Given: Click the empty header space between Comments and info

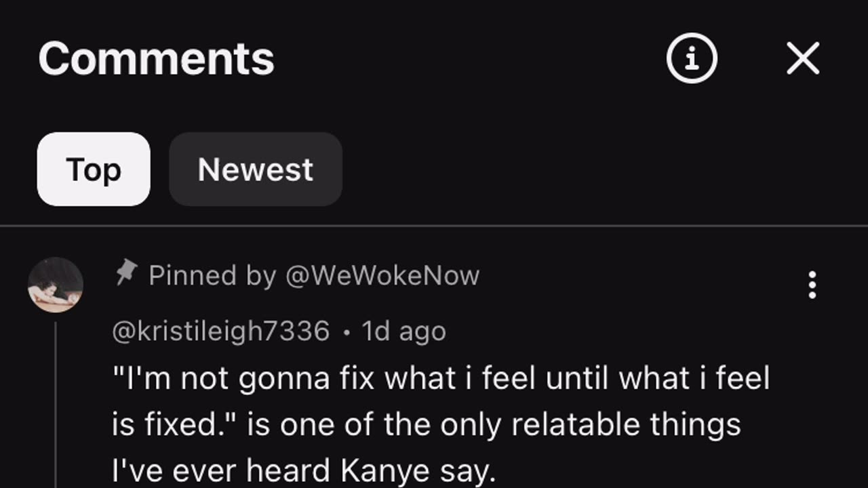Looking at the screenshot, I should click(468, 59).
